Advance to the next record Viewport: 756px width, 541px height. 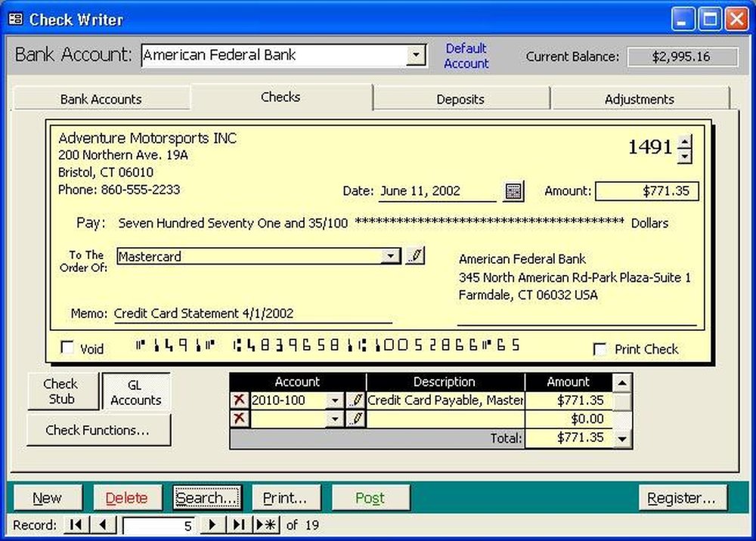coord(212,524)
